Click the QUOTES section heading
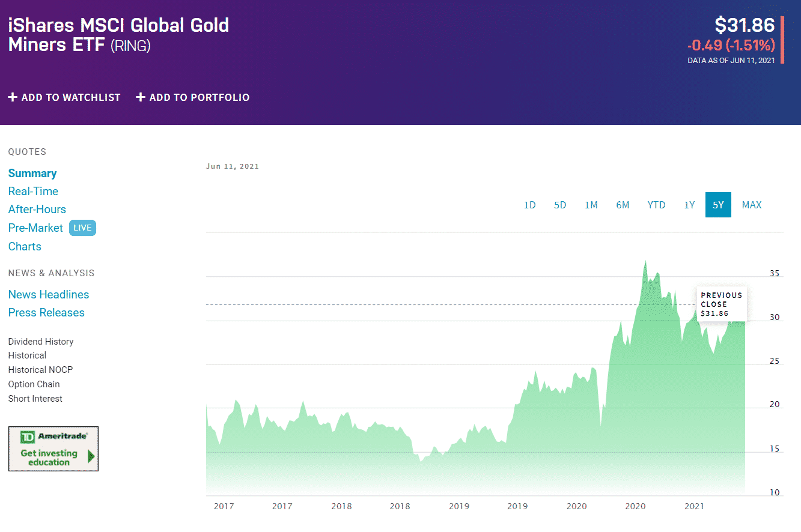 click(27, 152)
